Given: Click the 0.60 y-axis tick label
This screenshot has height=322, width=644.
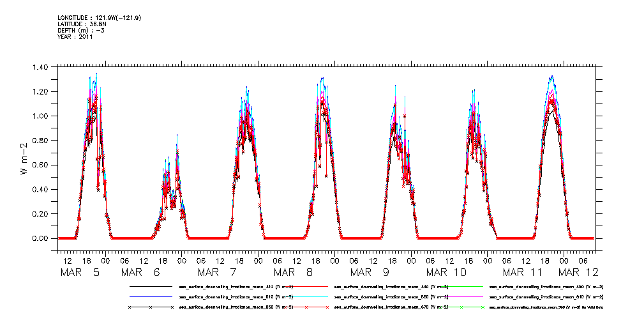Looking at the screenshot, I should pyautogui.click(x=41, y=165).
